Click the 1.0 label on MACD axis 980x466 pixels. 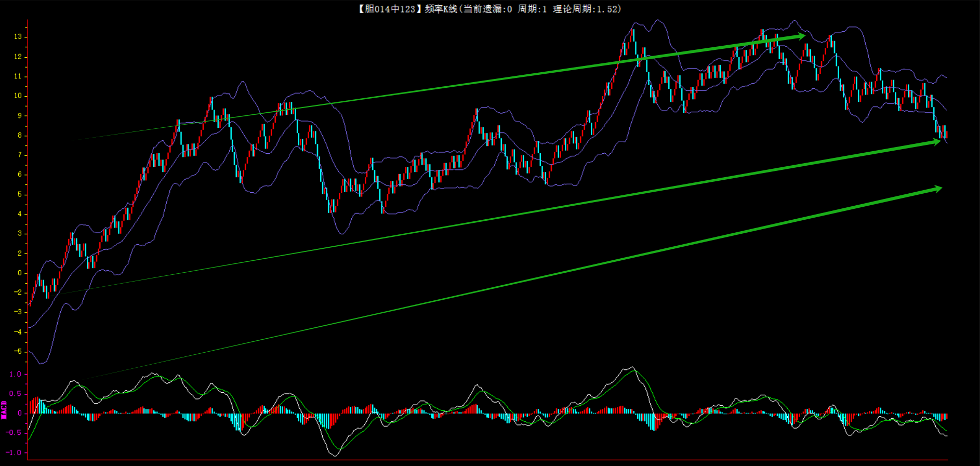pyautogui.click(x=15, y=374)
